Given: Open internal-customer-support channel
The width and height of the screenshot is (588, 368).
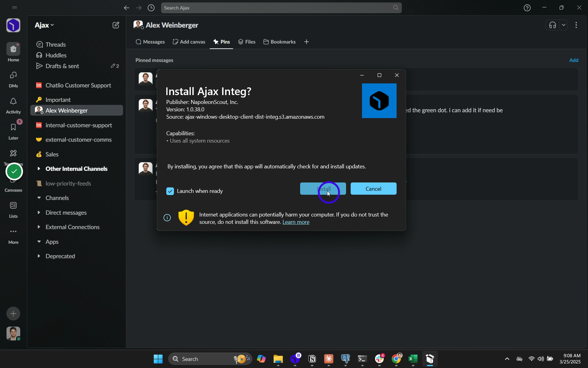Looking at the screenshot, I should (77, 125).
